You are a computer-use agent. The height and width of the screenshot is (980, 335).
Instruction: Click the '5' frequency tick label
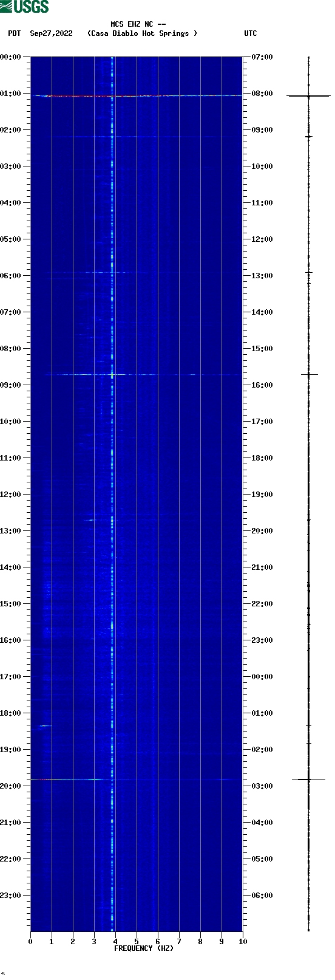tap(137, 942)
